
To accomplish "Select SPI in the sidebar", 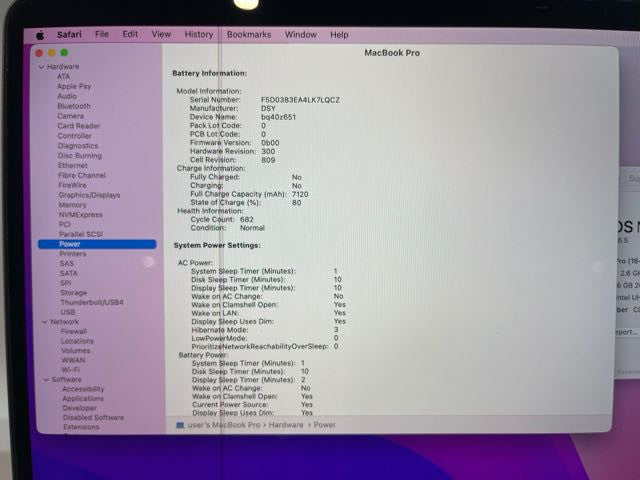I will coord(66,283).
